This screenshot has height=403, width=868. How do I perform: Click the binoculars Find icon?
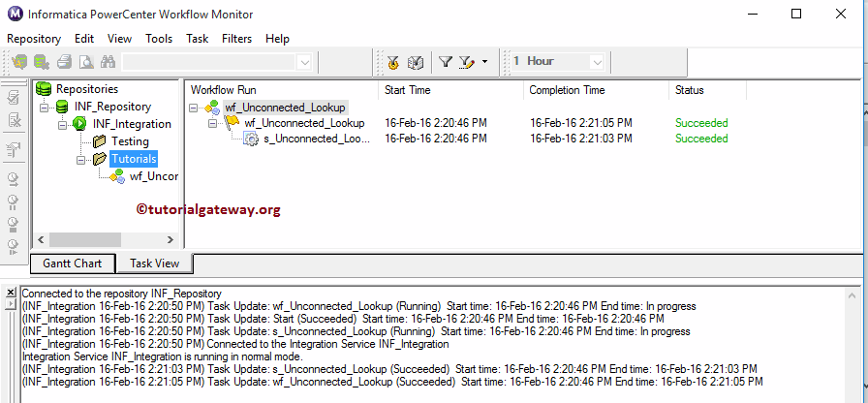pos(108,62)
